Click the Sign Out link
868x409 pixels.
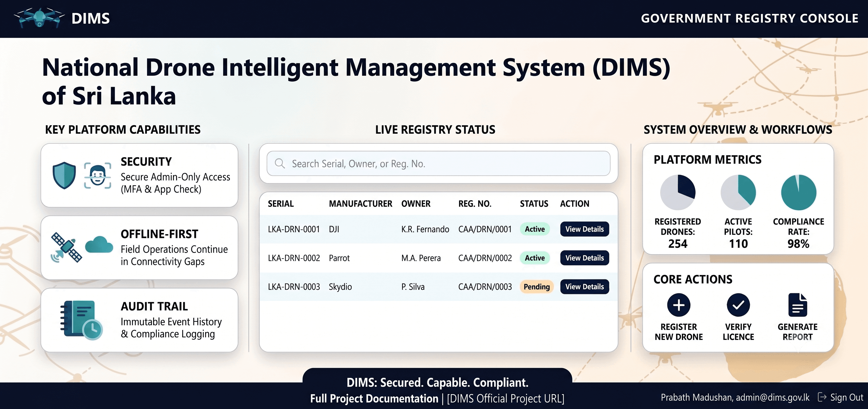[841, 397]
